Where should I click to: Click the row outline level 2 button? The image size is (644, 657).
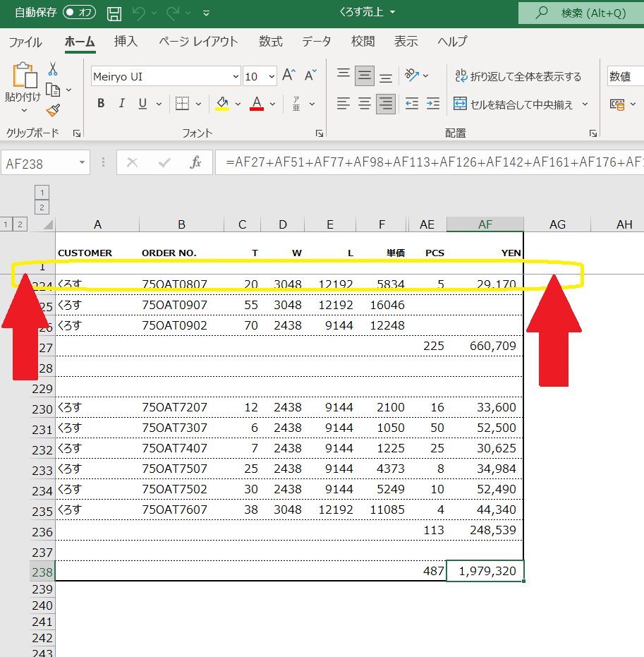[20, 224]
